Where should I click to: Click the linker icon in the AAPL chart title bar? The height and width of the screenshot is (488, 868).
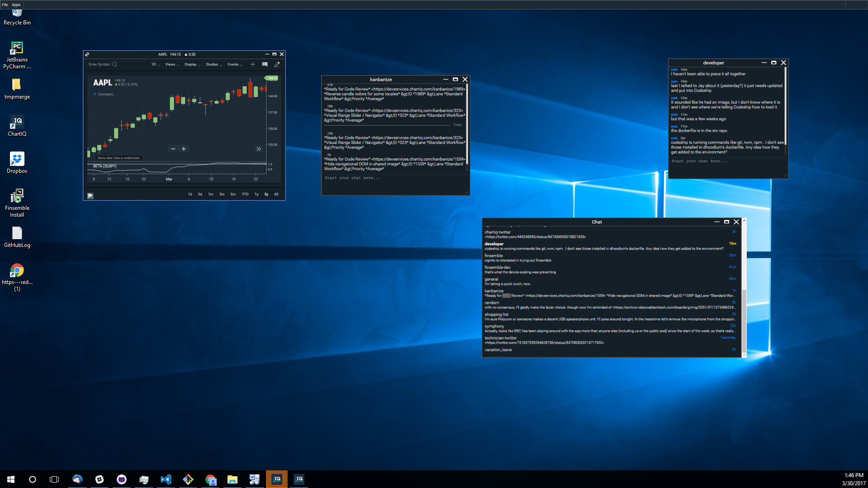[x=87, y=54]
